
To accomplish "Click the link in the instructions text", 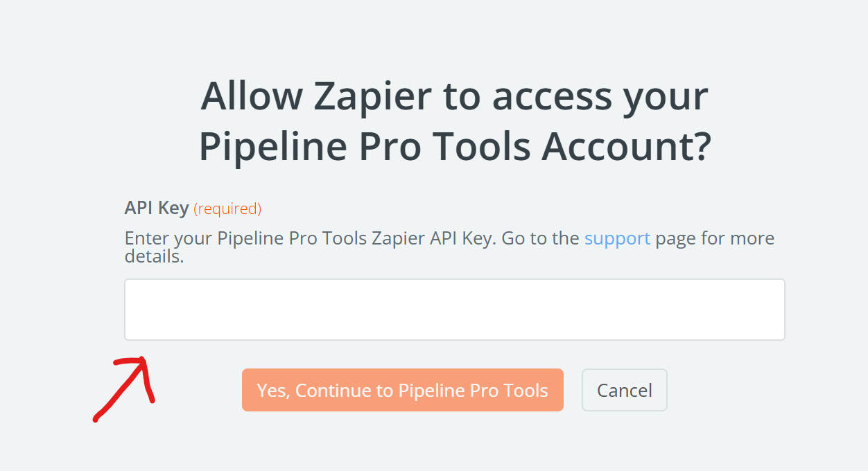I will pyautogui.click(x=616, y=238).
